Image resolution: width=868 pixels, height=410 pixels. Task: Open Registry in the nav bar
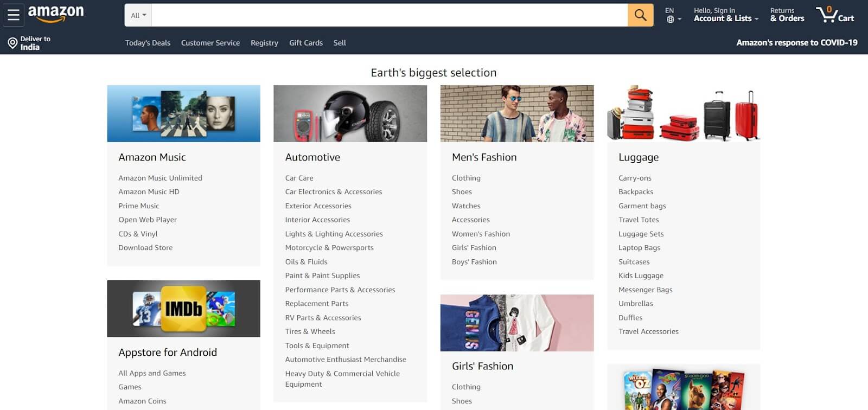click(264, 43)
